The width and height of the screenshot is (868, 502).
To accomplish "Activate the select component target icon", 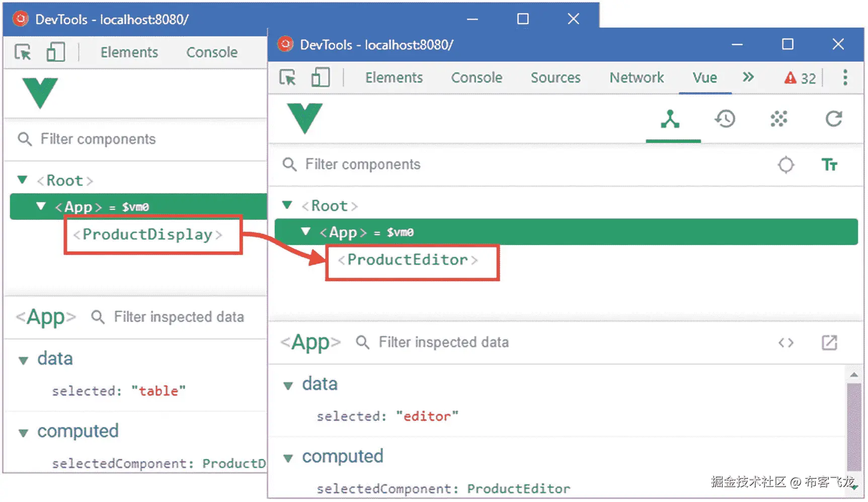I will (x=785, y=165).
